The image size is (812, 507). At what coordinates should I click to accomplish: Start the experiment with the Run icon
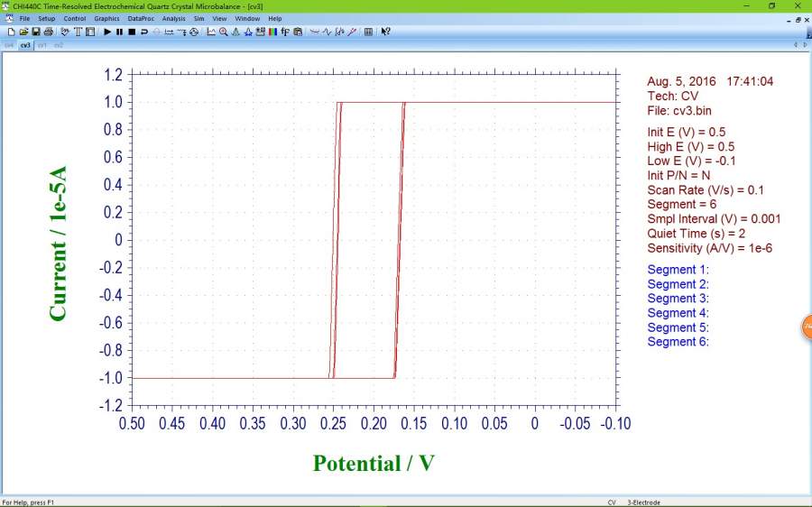coord(107,32)
